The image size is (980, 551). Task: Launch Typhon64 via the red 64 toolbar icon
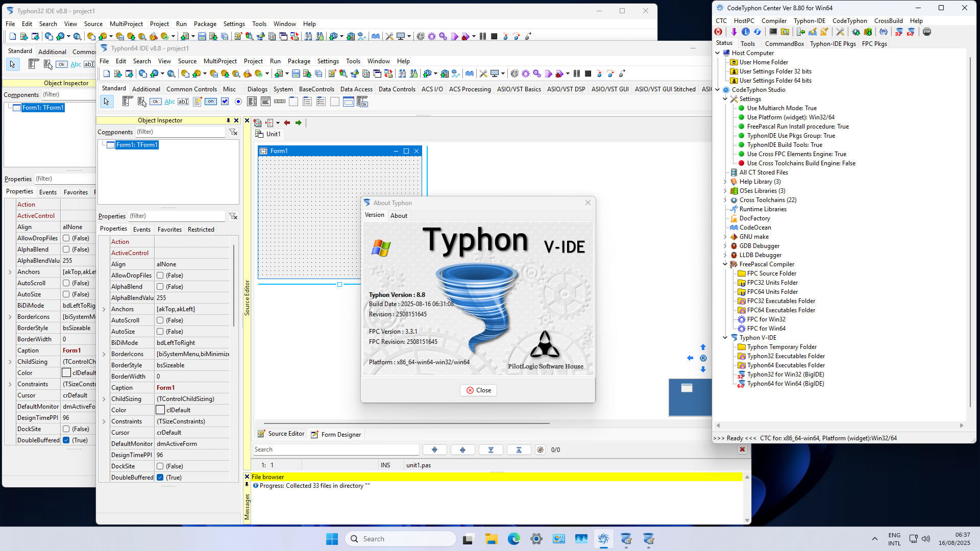click(x=911, y=32)
